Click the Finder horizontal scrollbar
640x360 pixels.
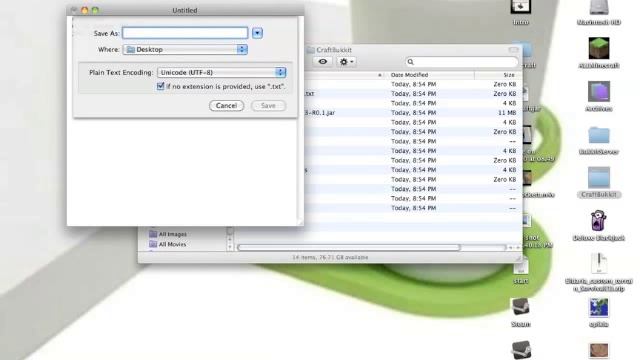pyautogui.click(x=349, y=247)
